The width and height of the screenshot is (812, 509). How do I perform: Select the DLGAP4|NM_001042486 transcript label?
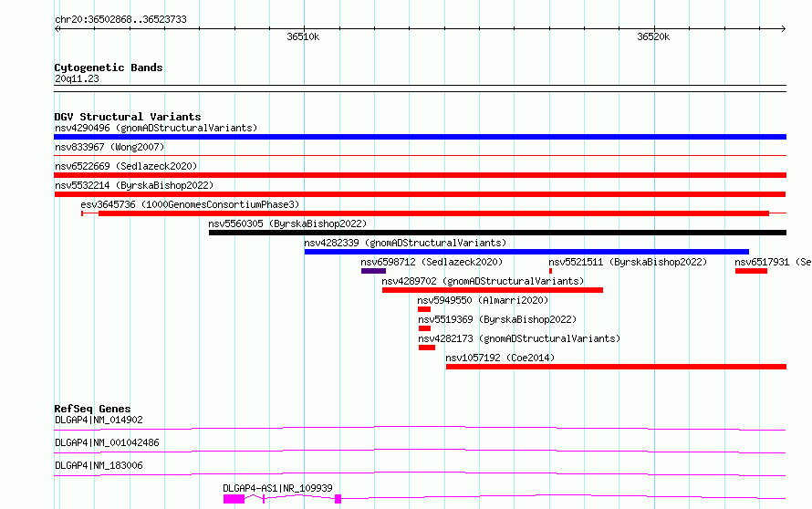tap(107, 442)
